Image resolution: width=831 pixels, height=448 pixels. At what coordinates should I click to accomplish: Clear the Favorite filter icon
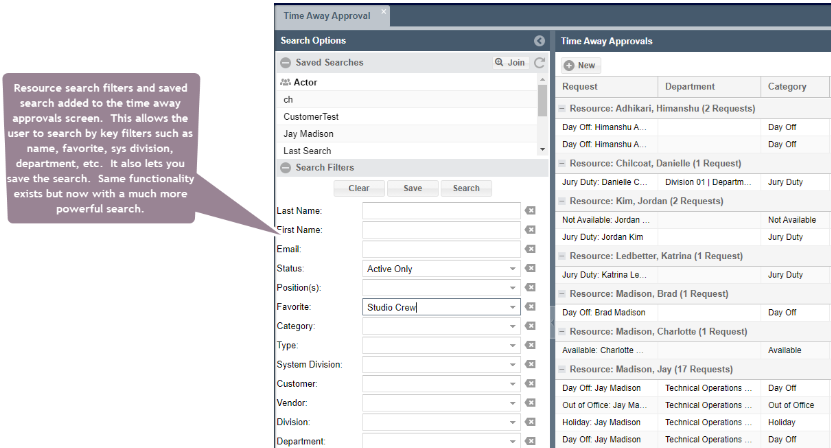click(530, 306)
